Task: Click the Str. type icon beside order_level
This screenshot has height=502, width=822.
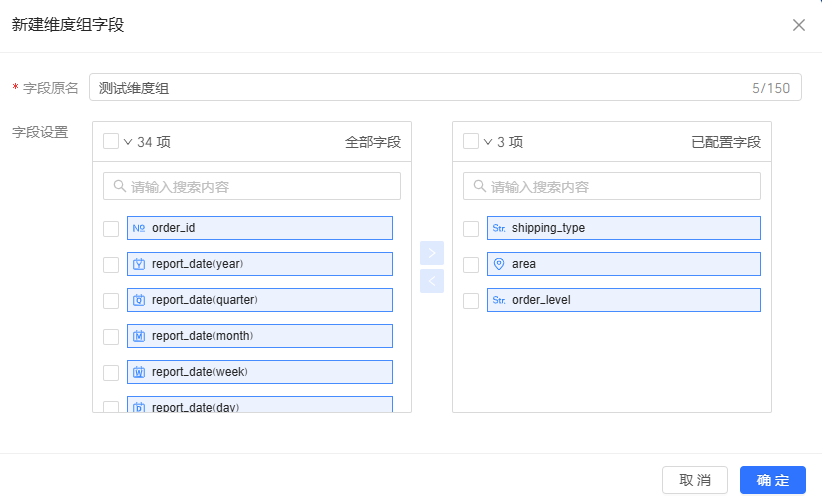Action: click(499, 300)
